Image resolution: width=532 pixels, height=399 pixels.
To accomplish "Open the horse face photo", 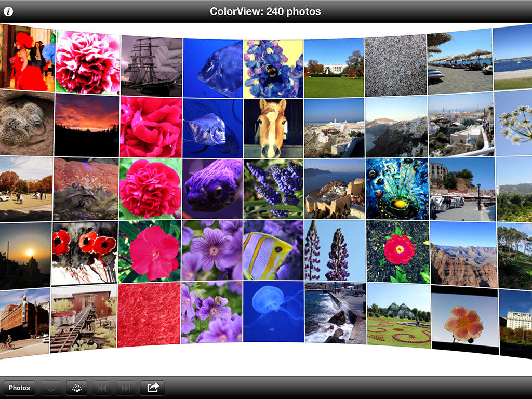I will 273,128.
